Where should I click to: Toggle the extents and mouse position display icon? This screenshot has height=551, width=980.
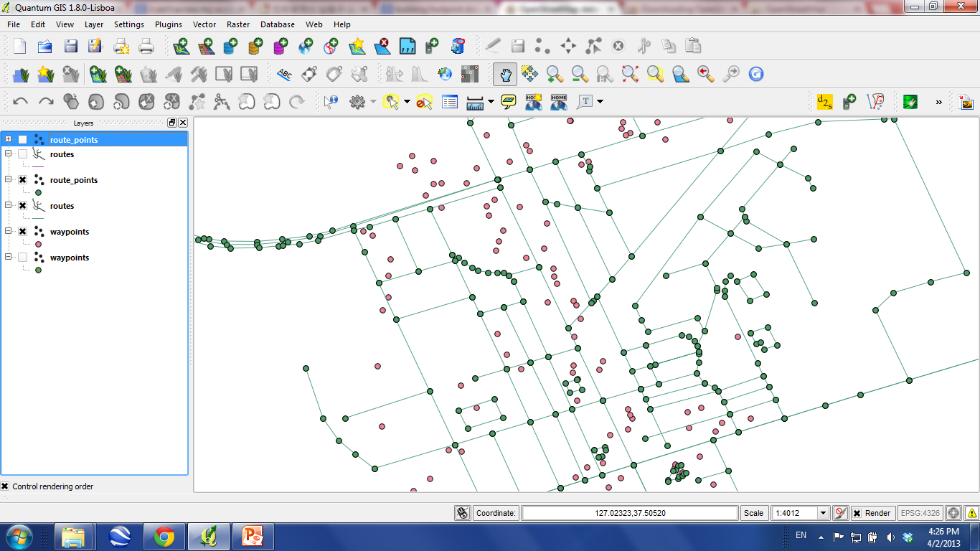tap(463, 513)
